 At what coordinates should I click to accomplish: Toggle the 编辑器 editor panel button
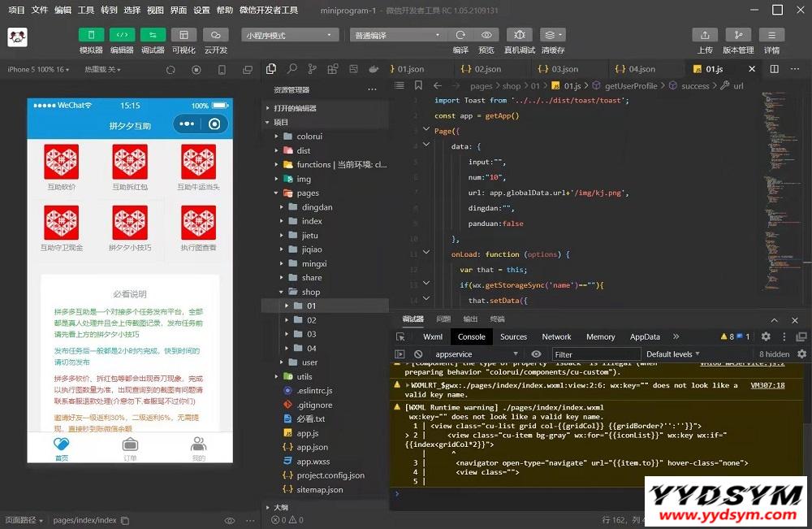[x=122, y=35]
